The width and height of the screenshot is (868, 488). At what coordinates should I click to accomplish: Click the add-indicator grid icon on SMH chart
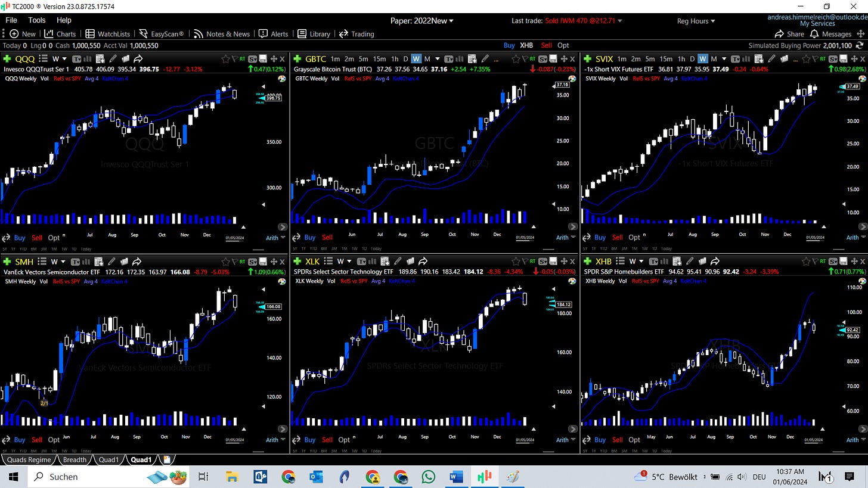(x=98, y=262)
